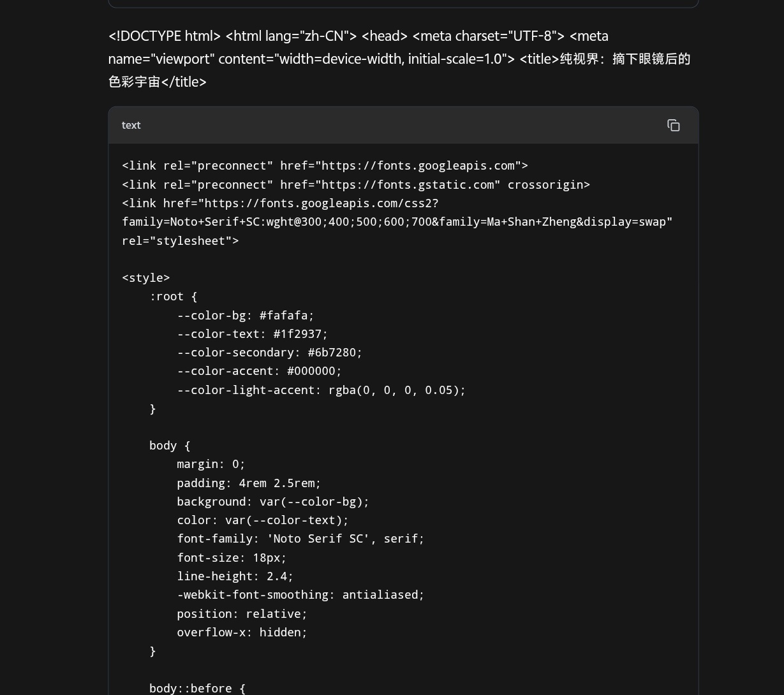Click the --color-secondary: #6b7280 declaration
Screen dimensions: 784x695
(270, 353)
